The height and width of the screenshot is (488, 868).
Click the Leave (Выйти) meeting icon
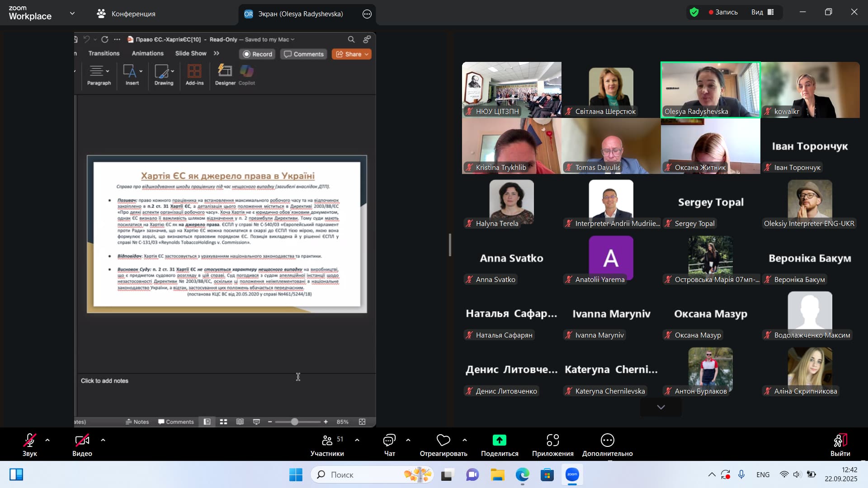(840, 440)
